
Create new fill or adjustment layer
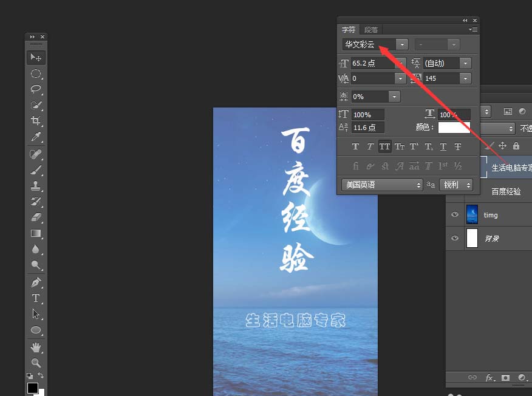(522, 377)
